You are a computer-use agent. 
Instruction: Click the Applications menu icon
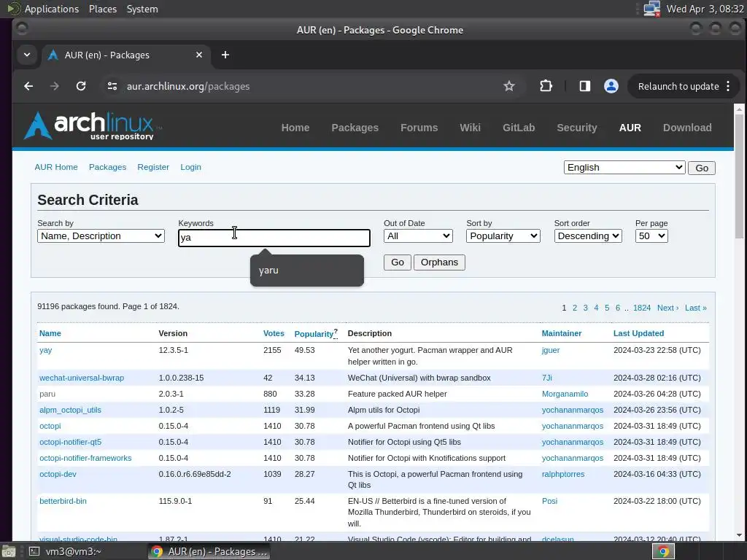coord(14,9)
